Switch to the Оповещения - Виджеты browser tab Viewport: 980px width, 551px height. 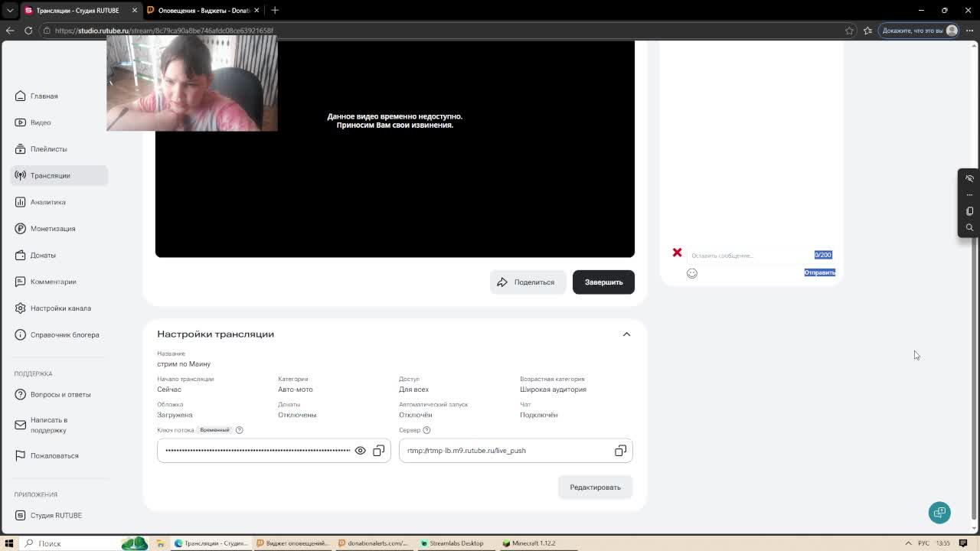[202, 10]
